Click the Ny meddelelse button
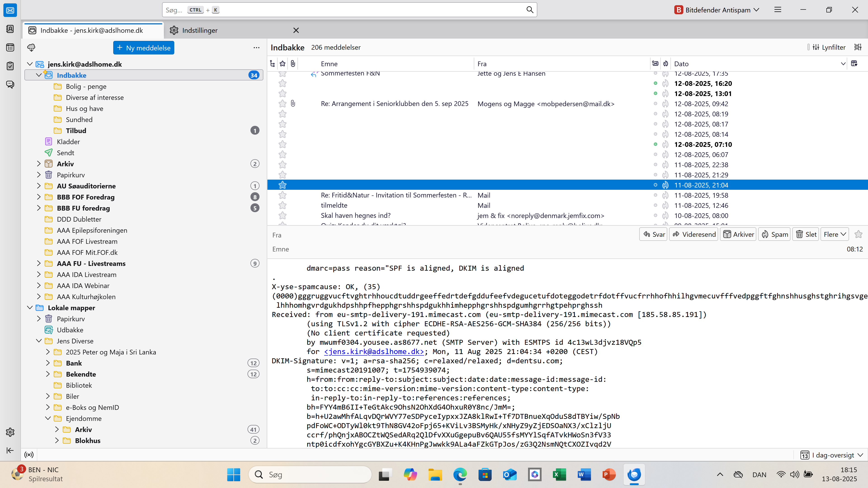The height and width of the screenshot is (488, 868). (144, 48)
